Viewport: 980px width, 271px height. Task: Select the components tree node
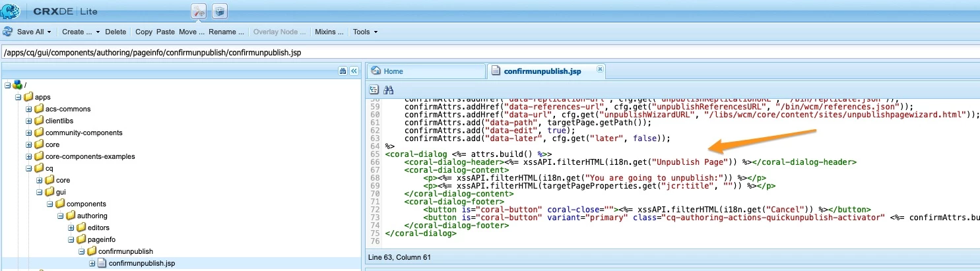coord(86,204)
